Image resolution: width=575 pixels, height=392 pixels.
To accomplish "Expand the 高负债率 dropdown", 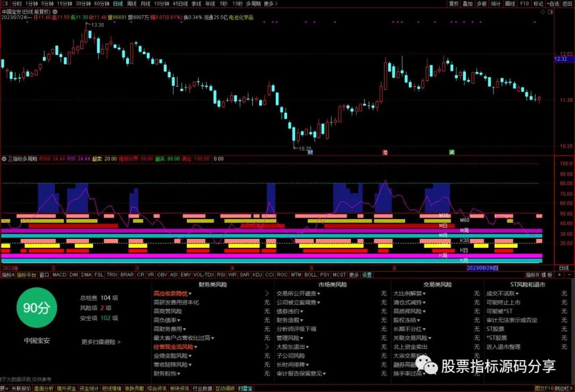I will [178, 320].
